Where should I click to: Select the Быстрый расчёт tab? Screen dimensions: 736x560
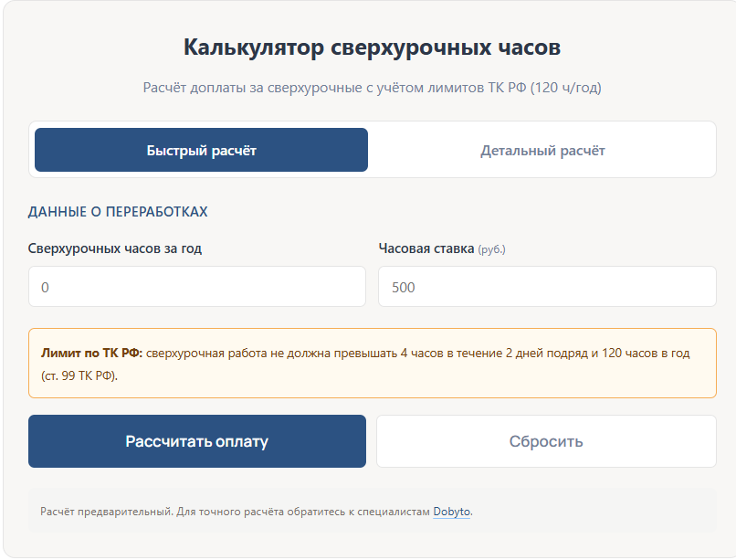pyautogui.click(x=201, y=149)
